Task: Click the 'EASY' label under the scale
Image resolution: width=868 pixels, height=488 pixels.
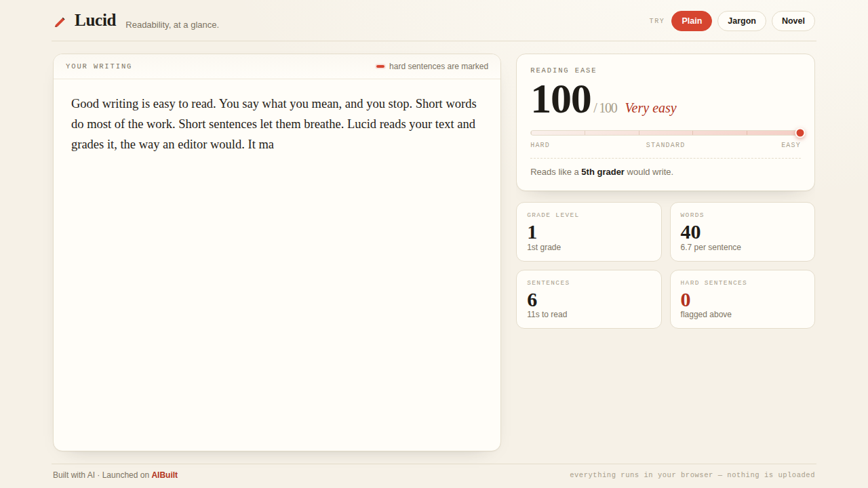Action: 791,145
